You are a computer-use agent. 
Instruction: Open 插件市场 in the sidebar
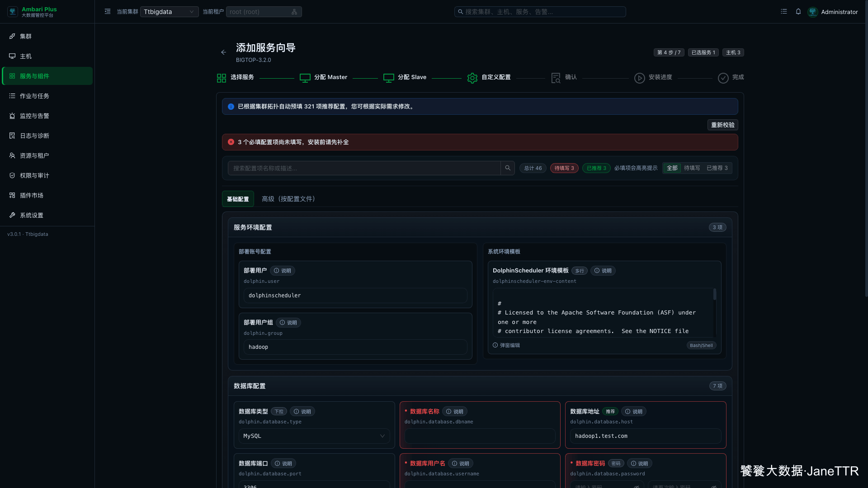pos(47,195)
